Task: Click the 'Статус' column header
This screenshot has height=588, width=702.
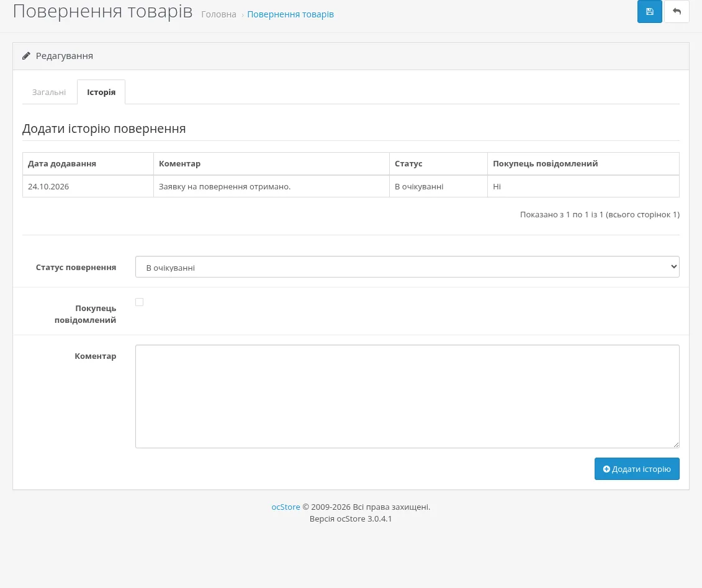Action: tap(438, 164)
